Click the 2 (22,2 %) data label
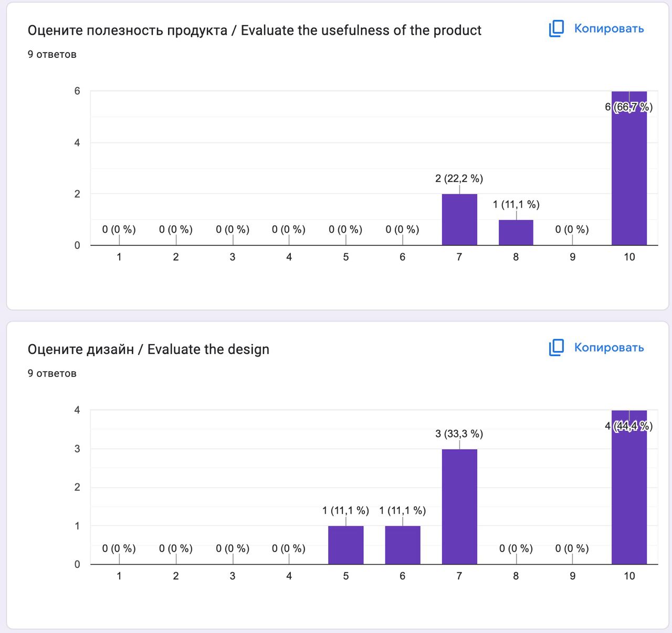This screenshot has width=672, height=633. [459, 179]
